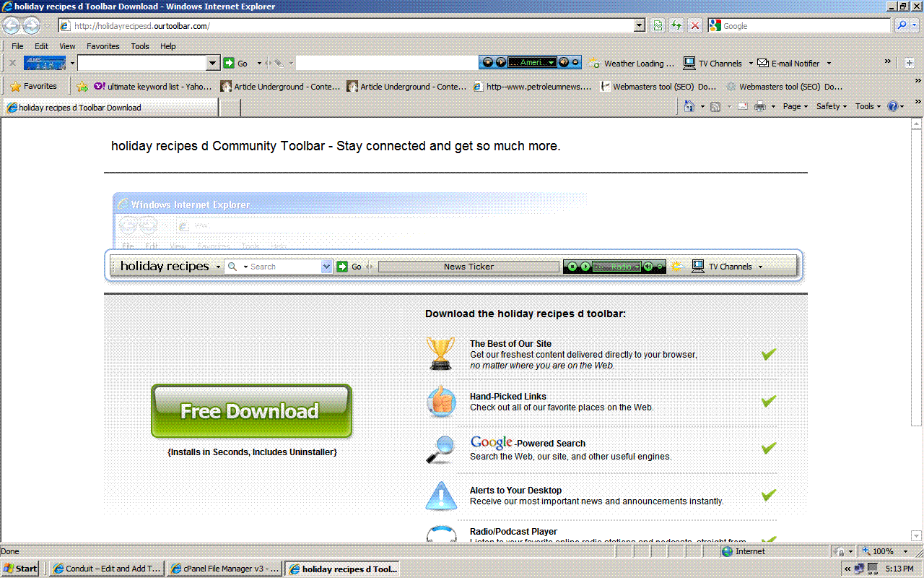Open first Webmasters tool (SEO) favorite
The image size is (924, 578).
(x=658, y=87)
